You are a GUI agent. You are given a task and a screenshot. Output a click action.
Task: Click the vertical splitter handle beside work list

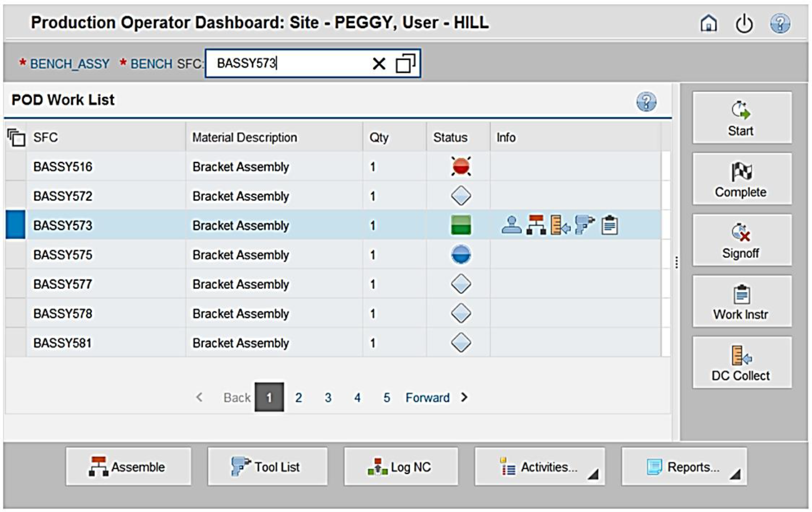pos(676,262)
